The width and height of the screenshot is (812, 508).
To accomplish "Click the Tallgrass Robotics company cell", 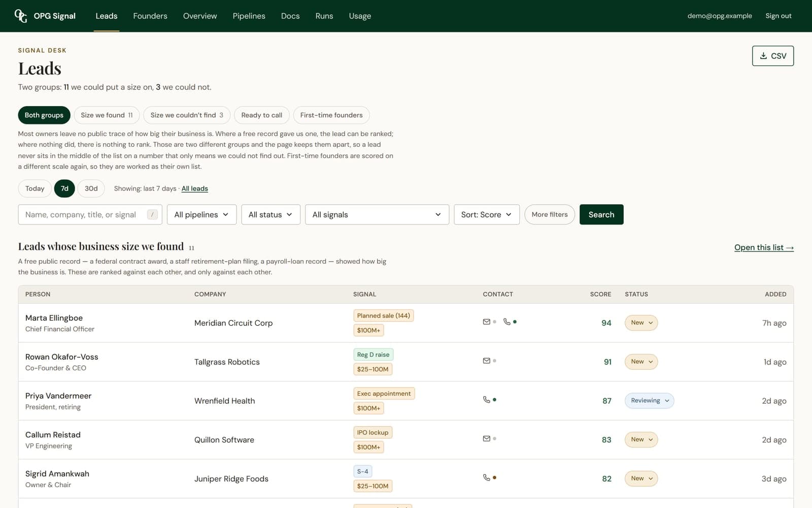I will click(227, 362).
